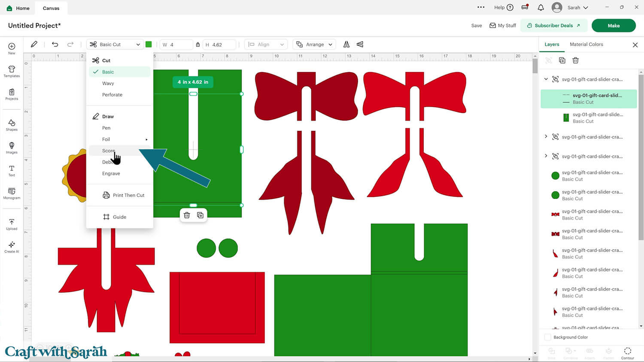Open the Images library
This screenshot has height=362, width=644.
pyautogui.click(x=12, y=148)
